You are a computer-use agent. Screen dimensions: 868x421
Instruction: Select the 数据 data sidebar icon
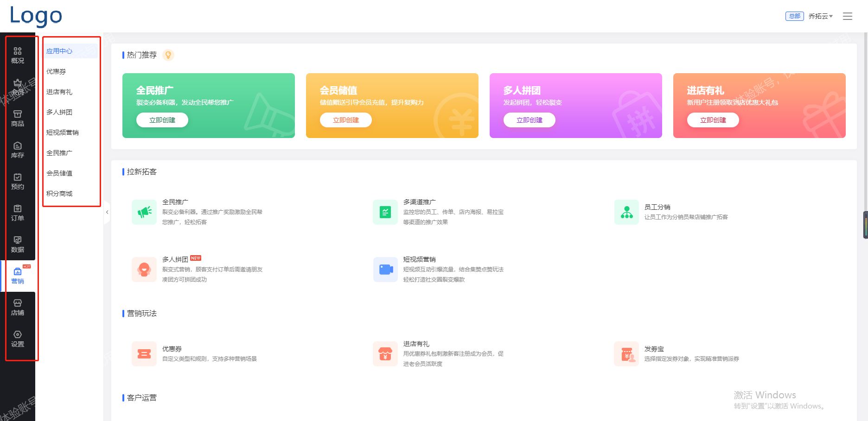coord(18,244)
